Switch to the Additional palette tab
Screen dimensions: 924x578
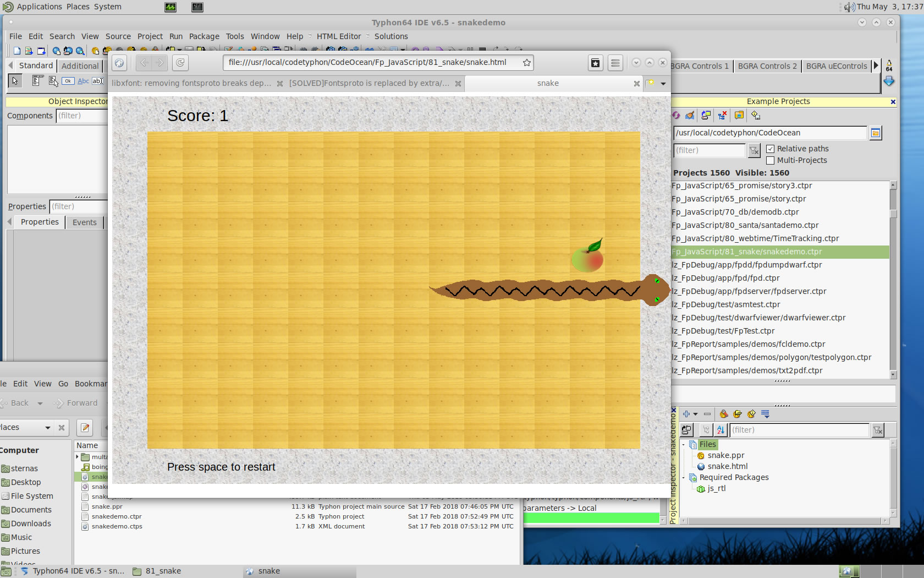[x=80, y=66]
